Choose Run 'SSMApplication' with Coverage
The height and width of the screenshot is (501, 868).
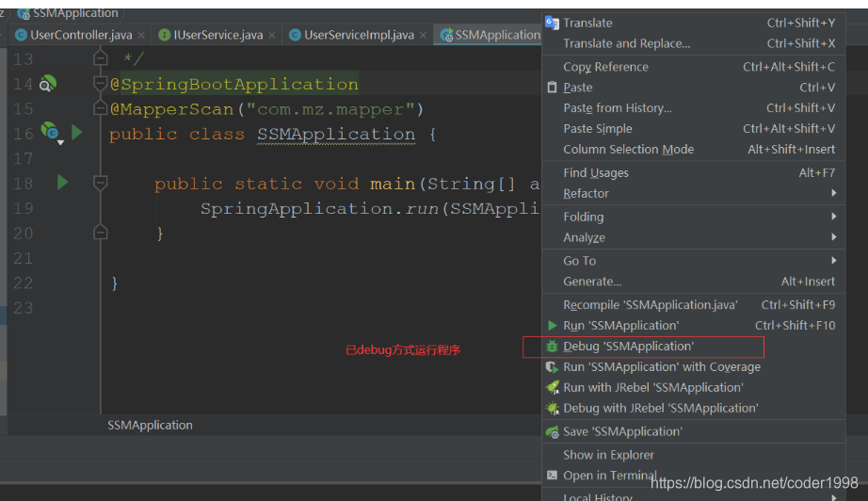[x=694, y=366]
